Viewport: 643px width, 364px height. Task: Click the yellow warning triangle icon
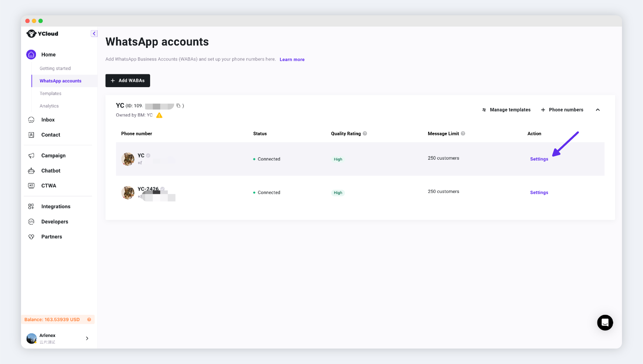(x=159, y=115)
